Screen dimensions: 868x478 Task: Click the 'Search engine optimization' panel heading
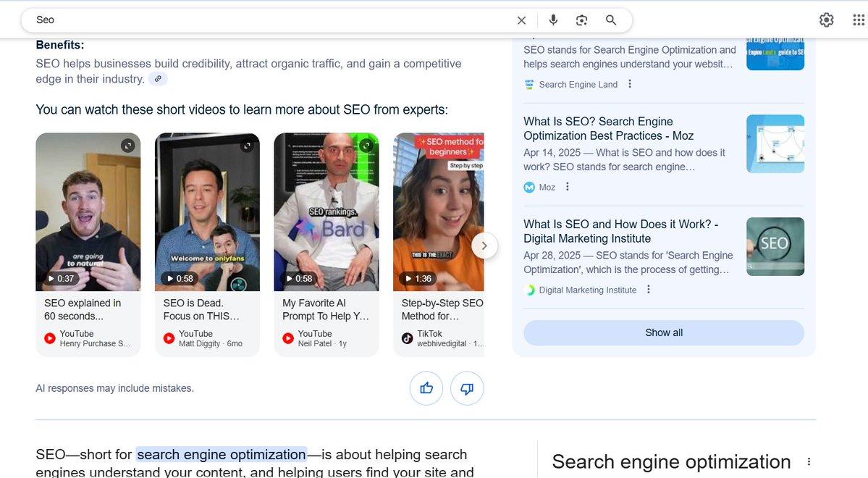[671, 461]
